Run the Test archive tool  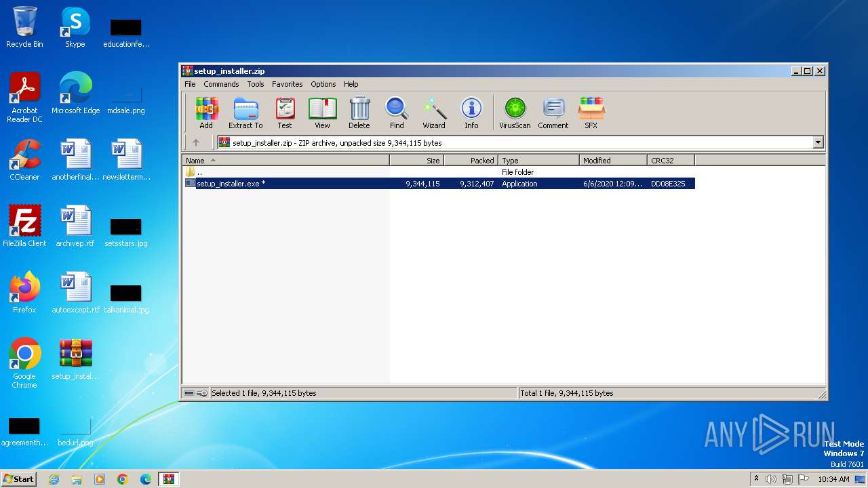tap(285, 113)
